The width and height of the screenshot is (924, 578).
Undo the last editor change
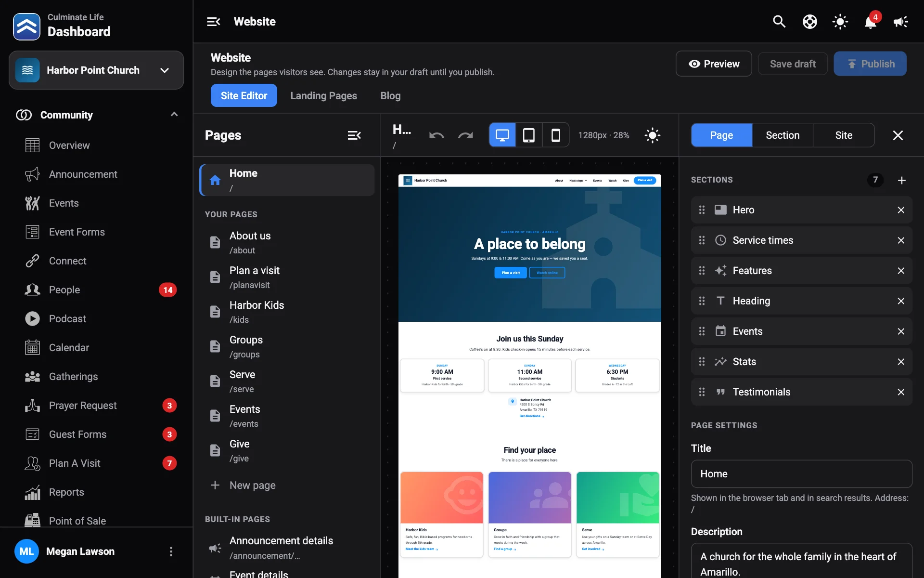point(436,135)
